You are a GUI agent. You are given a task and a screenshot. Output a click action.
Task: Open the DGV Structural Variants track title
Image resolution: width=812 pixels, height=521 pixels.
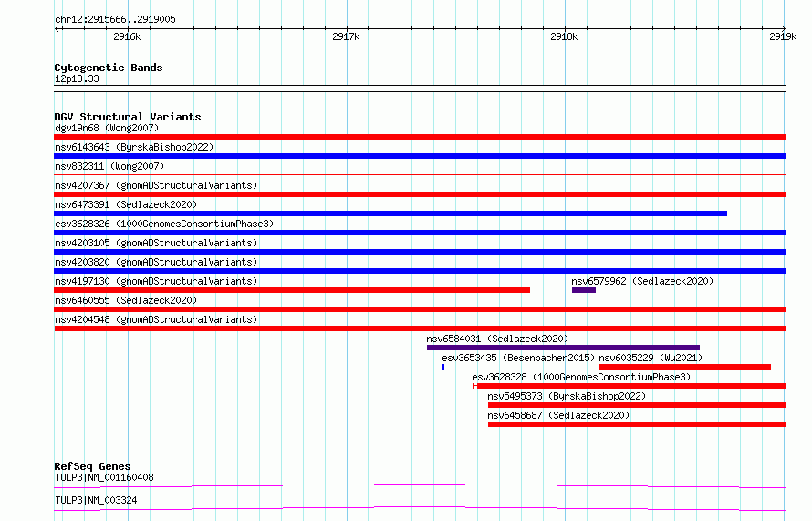click(x=128, y=117)
